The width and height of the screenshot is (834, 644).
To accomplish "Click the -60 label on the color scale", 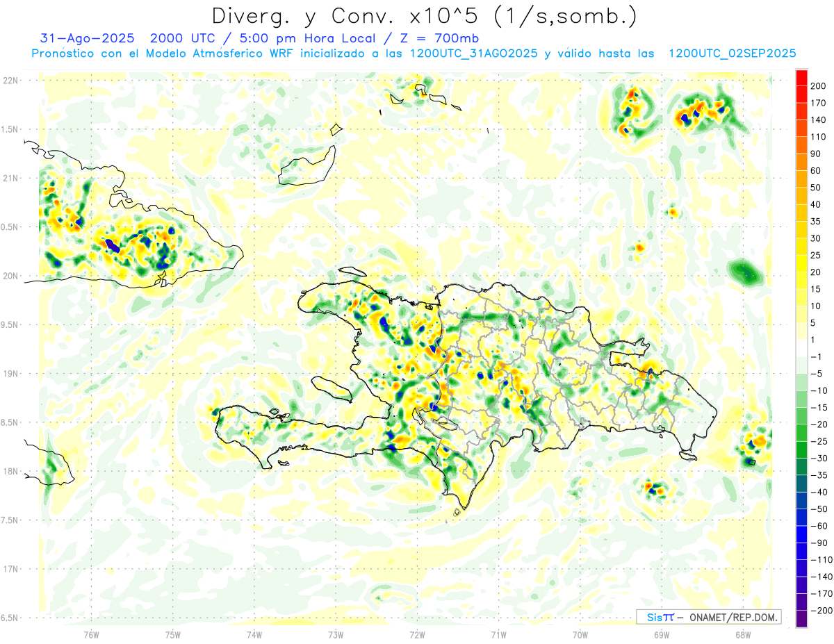I will [x=817, y=526].
